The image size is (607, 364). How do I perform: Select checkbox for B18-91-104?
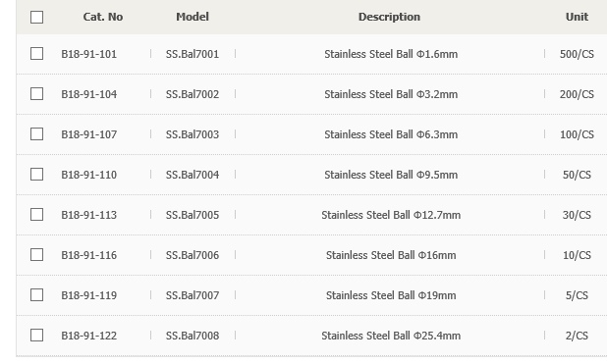[36, 93]
